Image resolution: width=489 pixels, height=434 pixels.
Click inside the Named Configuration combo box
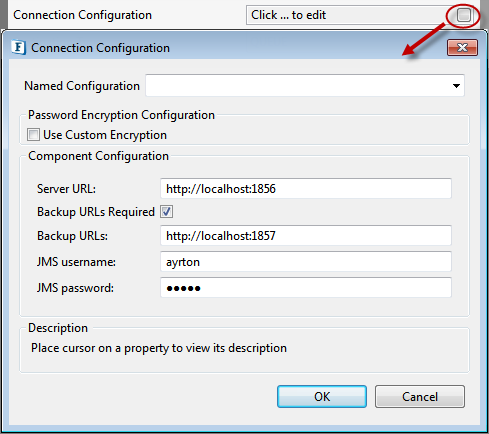pos(305,86)
